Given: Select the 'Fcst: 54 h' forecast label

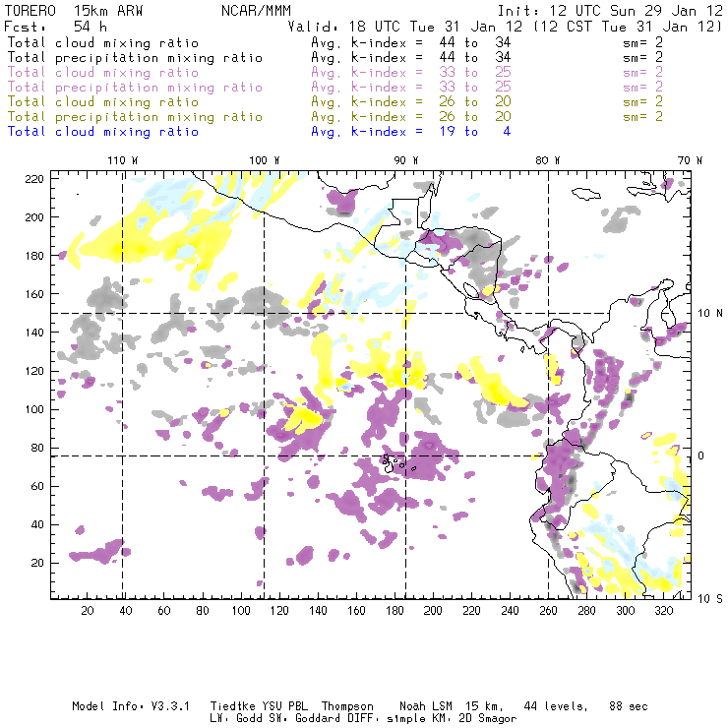Looking at the screenshot, I should coord(56,27).
